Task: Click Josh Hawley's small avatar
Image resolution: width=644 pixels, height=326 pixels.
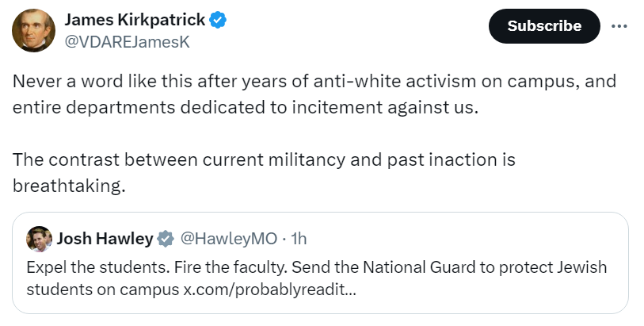Action: tap(39, 238)
